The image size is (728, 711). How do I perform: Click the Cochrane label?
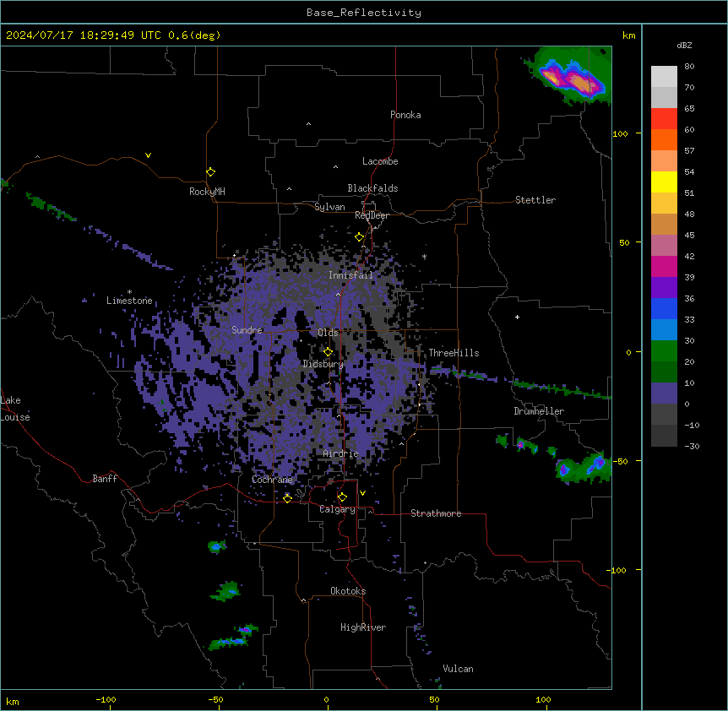[x=272, y=480]
